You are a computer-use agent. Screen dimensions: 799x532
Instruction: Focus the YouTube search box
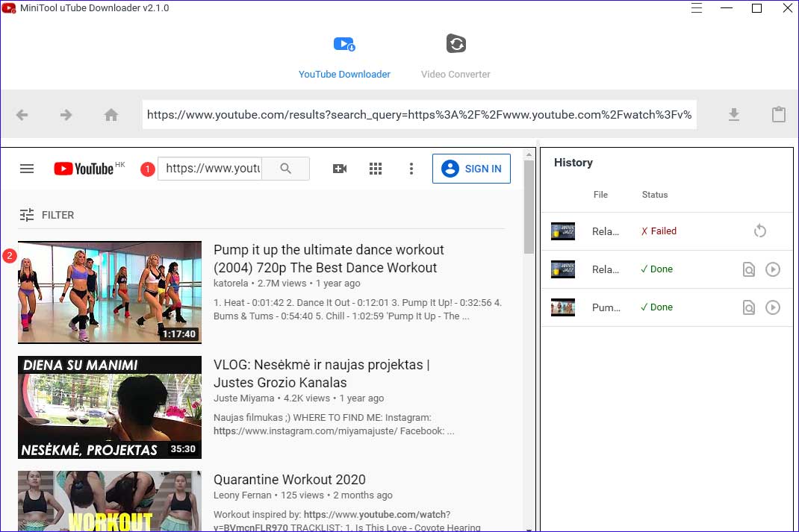click(x=210, y=169)
